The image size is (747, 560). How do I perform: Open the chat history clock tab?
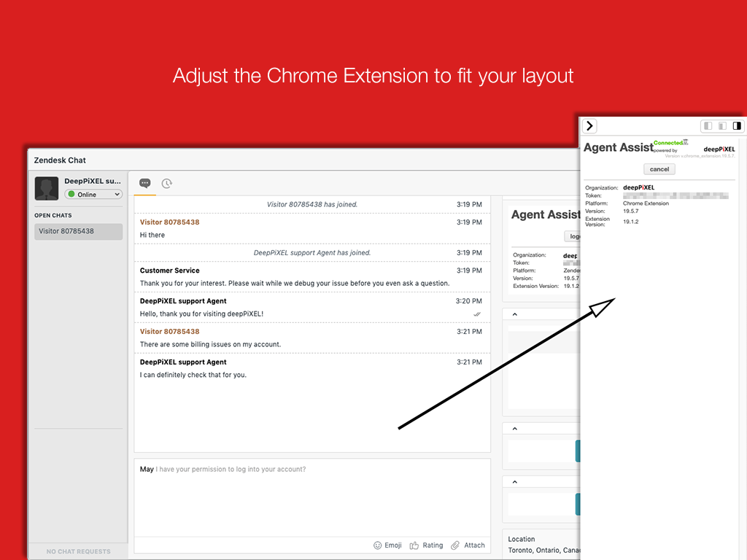167,183
